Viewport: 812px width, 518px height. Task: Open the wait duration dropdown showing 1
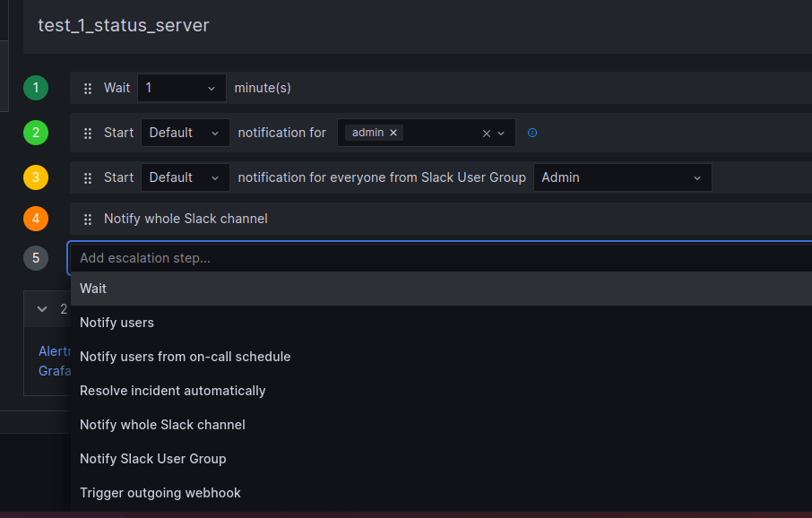pyautogui.click(x=181, y=88)
